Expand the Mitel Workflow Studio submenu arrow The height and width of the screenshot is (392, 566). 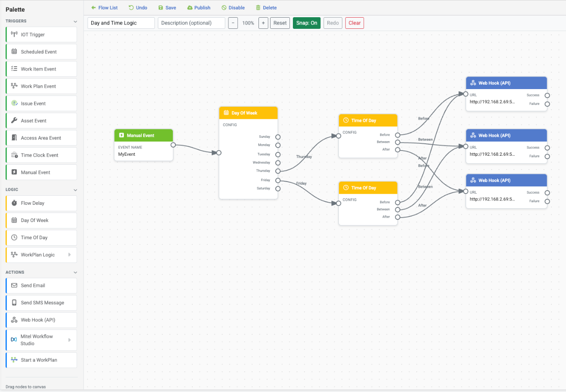click(x=70, y=340)
